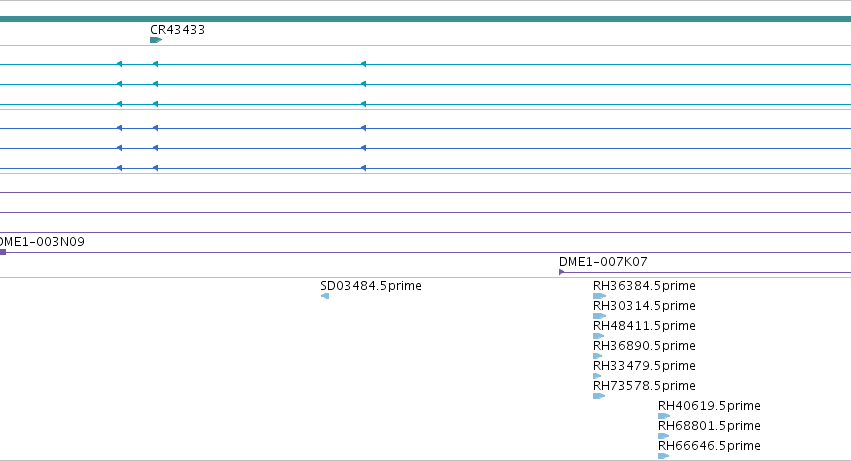Click the RH36890.5prime label
The image size is (851, 461).
click(644, 346)
